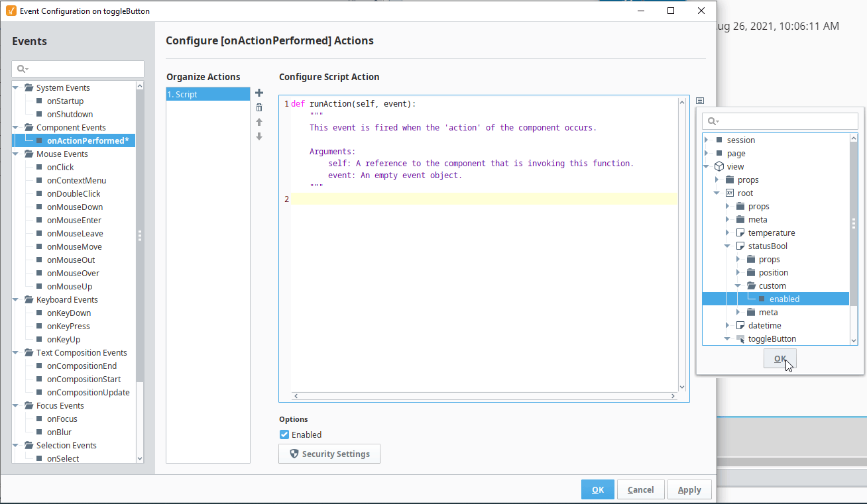Screen dimensions: 867x504
Task: Click the toggleButton component icon
Action: pos(740,339)
